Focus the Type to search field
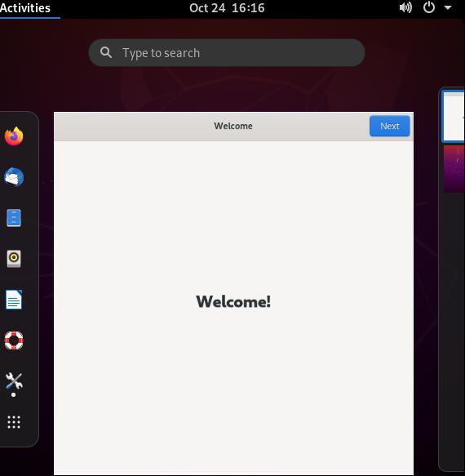The height and width of the screenshot is (476, 465). 227,53
